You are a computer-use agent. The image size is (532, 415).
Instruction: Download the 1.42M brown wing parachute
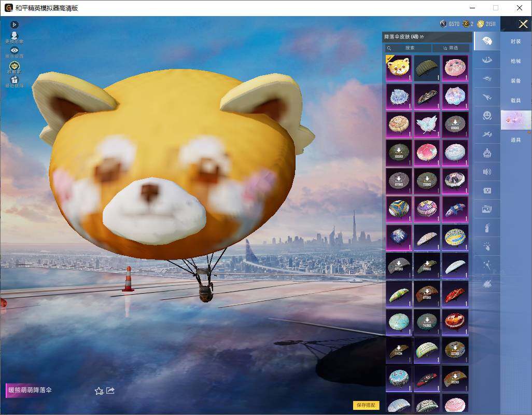coord(399,350)
